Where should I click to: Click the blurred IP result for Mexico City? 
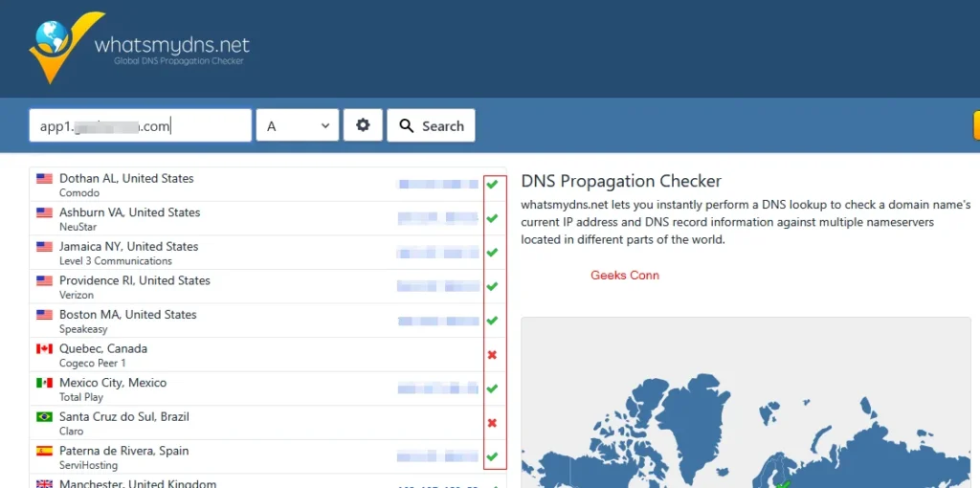[x=437, y=388]
